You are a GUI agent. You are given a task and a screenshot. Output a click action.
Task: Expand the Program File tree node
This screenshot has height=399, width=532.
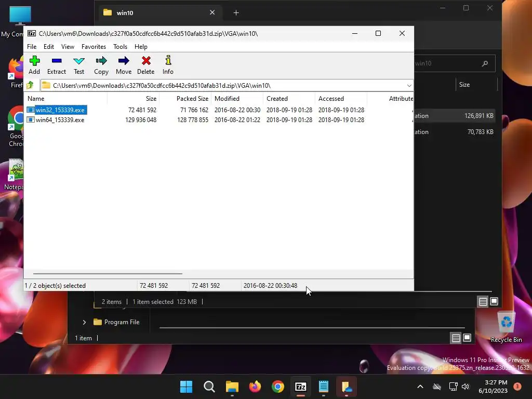(x=84, y=322)
